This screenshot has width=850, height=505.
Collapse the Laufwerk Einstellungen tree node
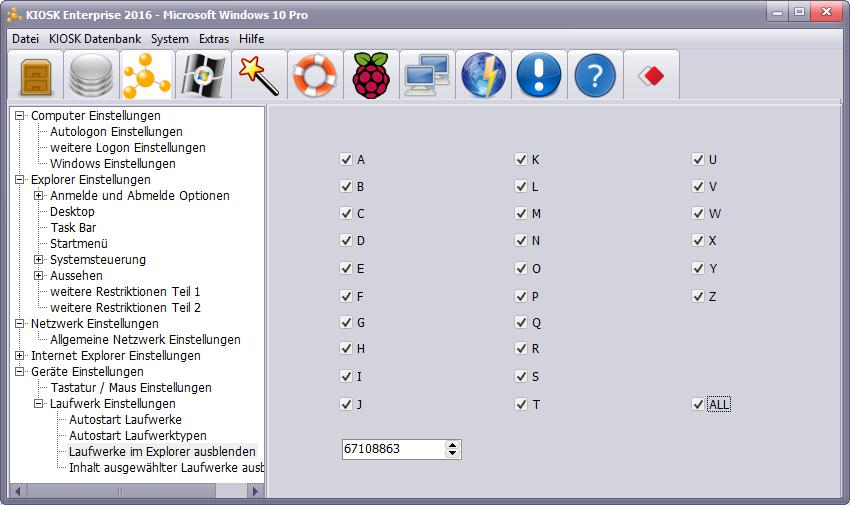[38, 404]
